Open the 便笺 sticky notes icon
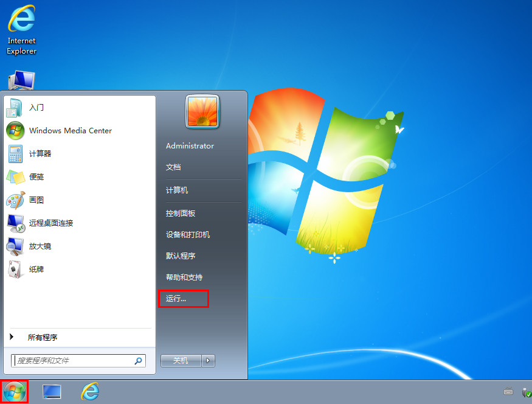This screenshot has height=404, width=532. click(16, 177)
